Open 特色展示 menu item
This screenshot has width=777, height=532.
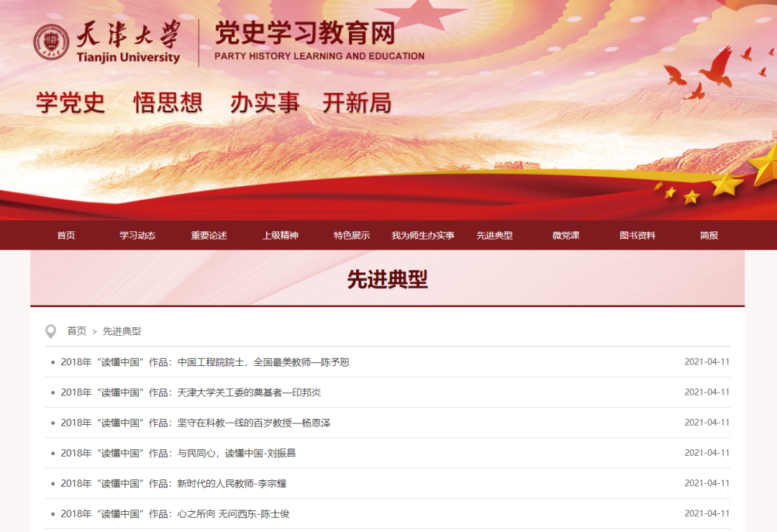[x=352, y=236]
